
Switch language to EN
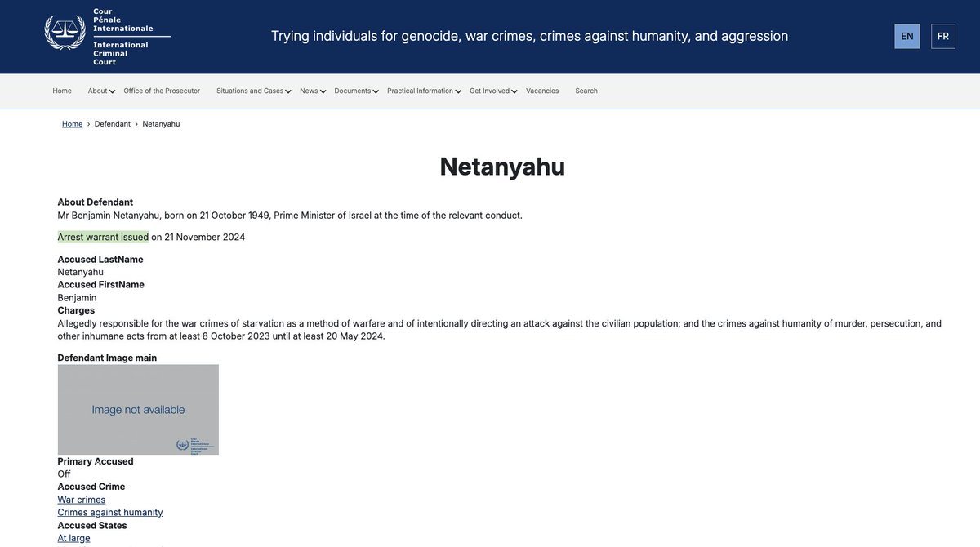click(x=907, y=36)
